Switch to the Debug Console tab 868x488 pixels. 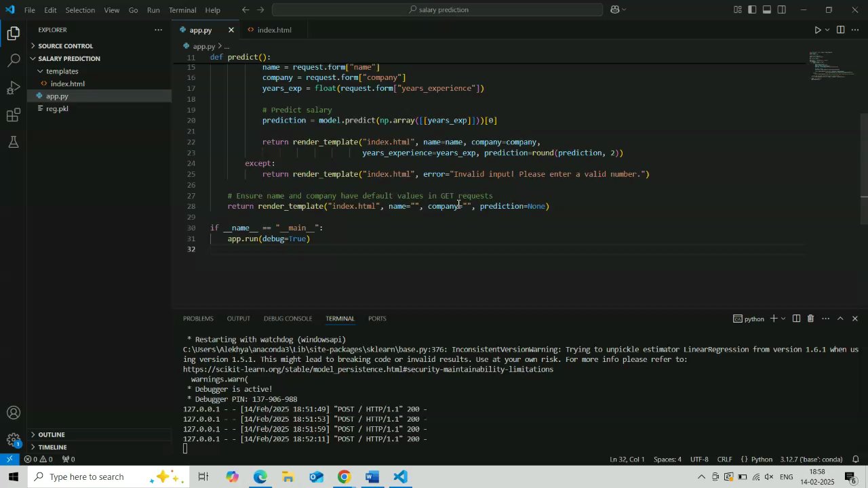click(288, 319)
